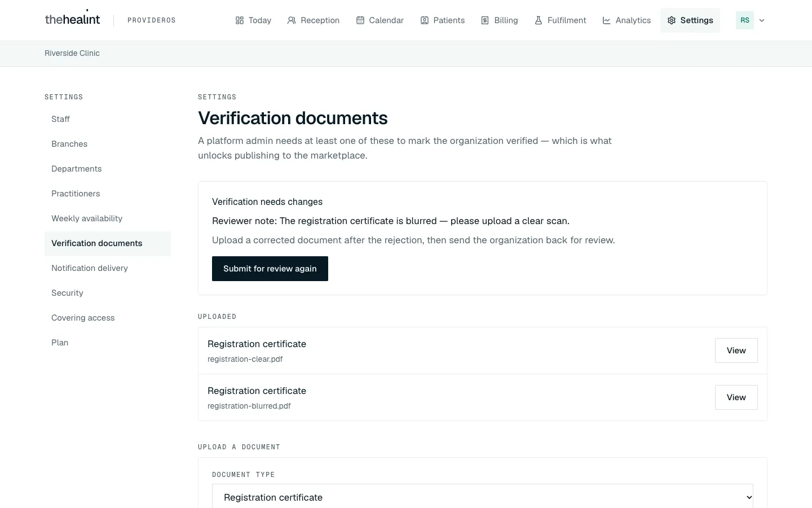Click the Fulfilment flask icon

tap(539, 20)
